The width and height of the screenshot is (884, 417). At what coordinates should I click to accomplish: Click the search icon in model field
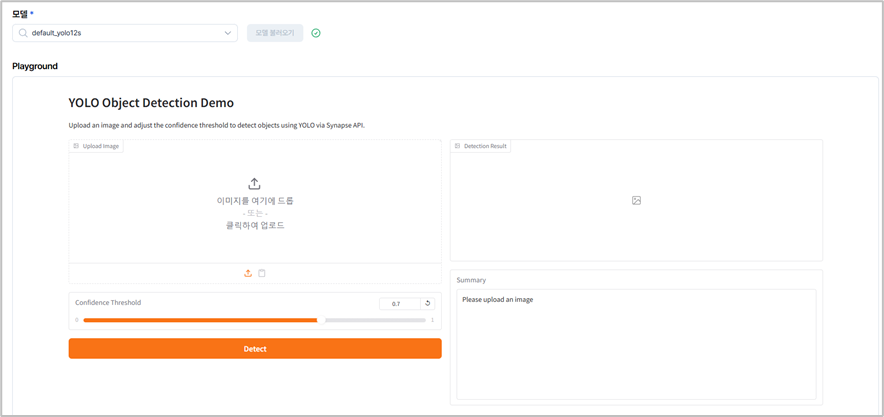[23, 33]
